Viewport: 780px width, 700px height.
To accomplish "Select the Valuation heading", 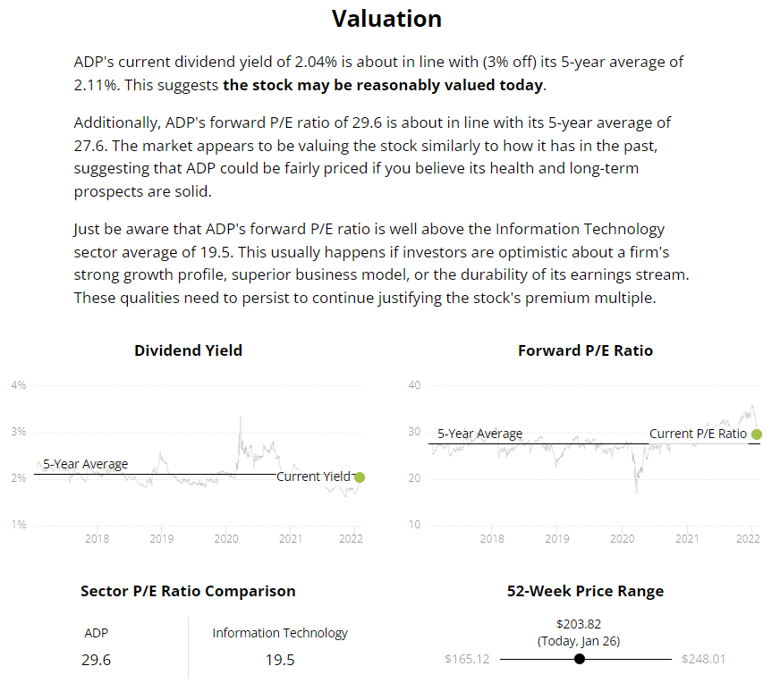I will click(386, 19).
